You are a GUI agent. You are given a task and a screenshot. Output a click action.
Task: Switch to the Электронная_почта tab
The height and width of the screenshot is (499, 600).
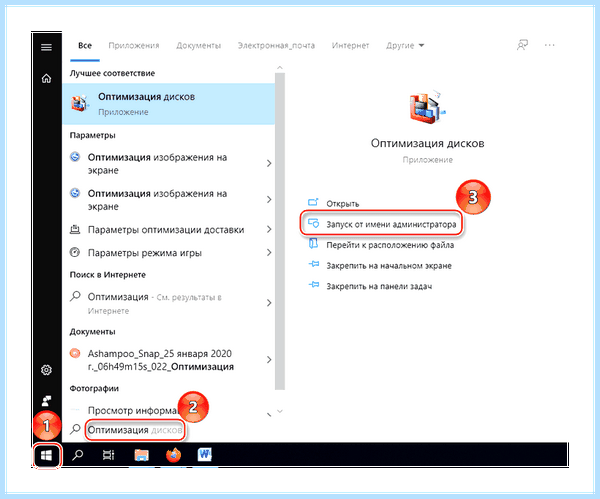pyautogui.click(x=276, y=46)
